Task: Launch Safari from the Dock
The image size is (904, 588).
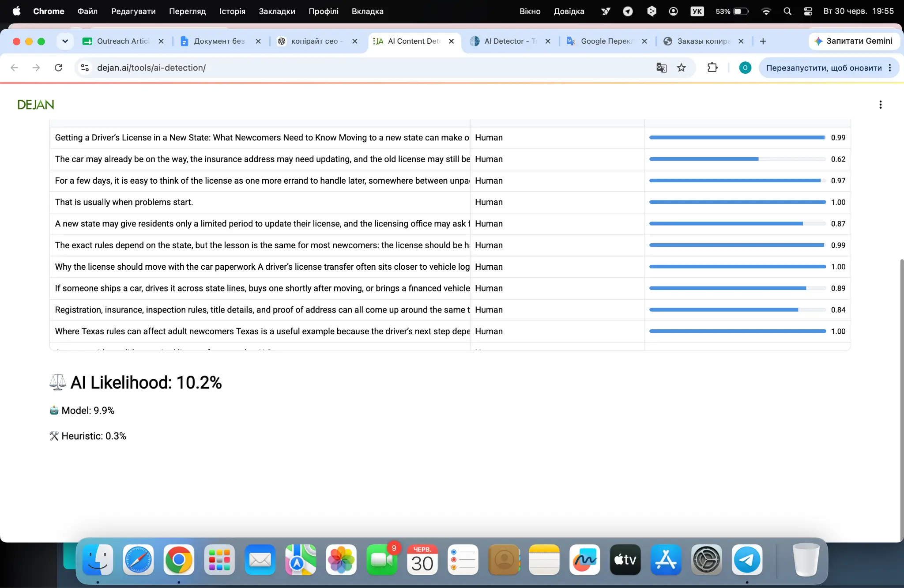Action: [138, 560]
